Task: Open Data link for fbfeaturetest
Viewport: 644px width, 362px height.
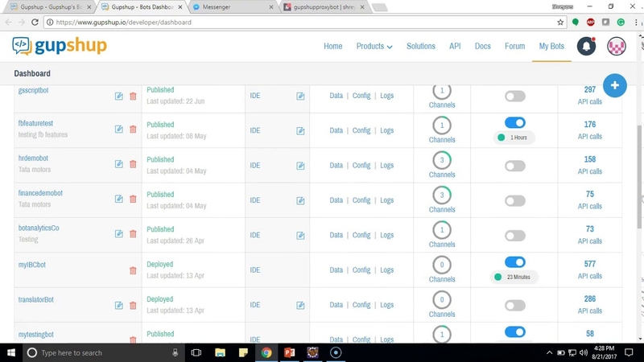Action: click(x=336, y=130)
